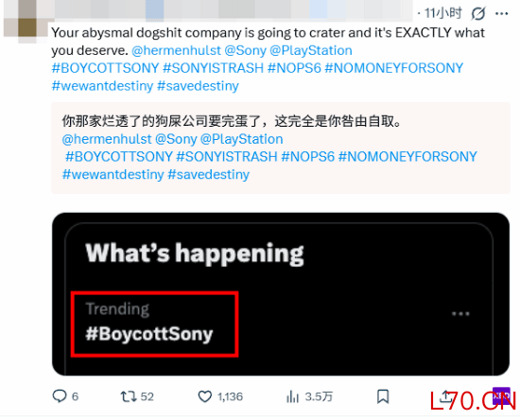Open #NOMONEYFORSONY hashtag in translated text
The image size is (520, 420).
pos(407,157)
